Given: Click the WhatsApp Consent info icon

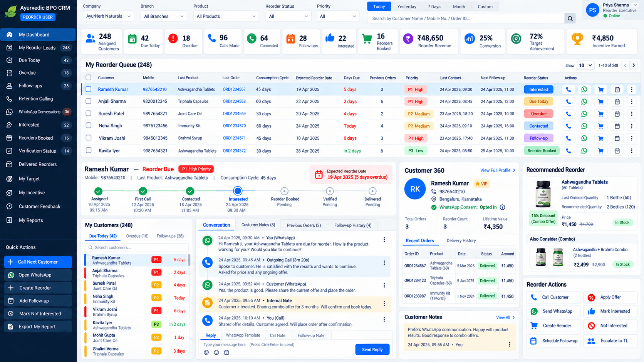Looking at the screenshot, I should [x=502, y=207].
